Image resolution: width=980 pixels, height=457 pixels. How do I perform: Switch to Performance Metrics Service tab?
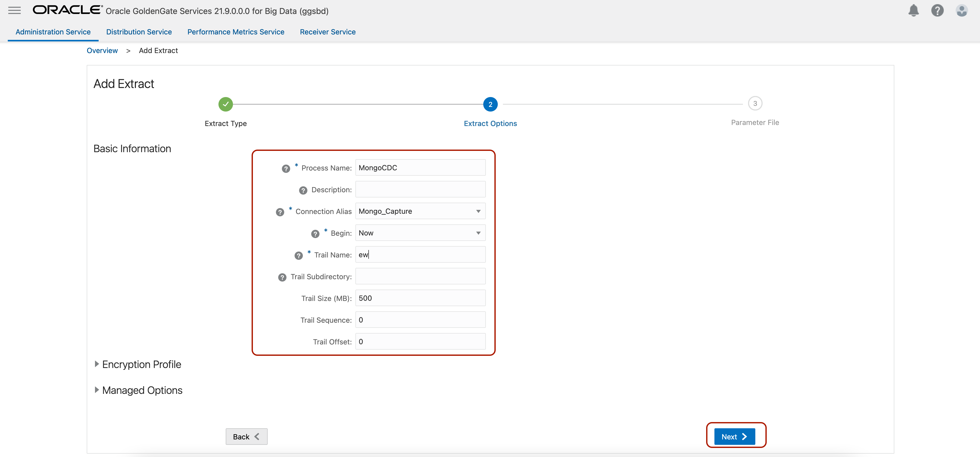click(236, 32)
